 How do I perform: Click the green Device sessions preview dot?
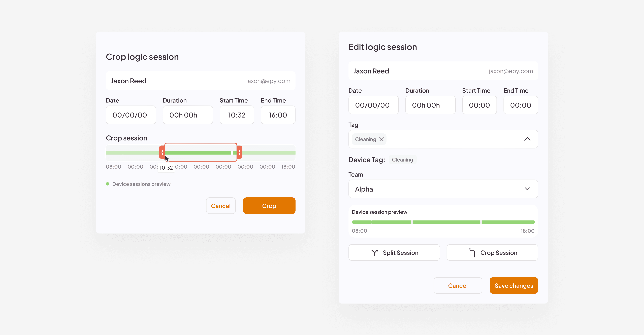(x=108, y=184)
